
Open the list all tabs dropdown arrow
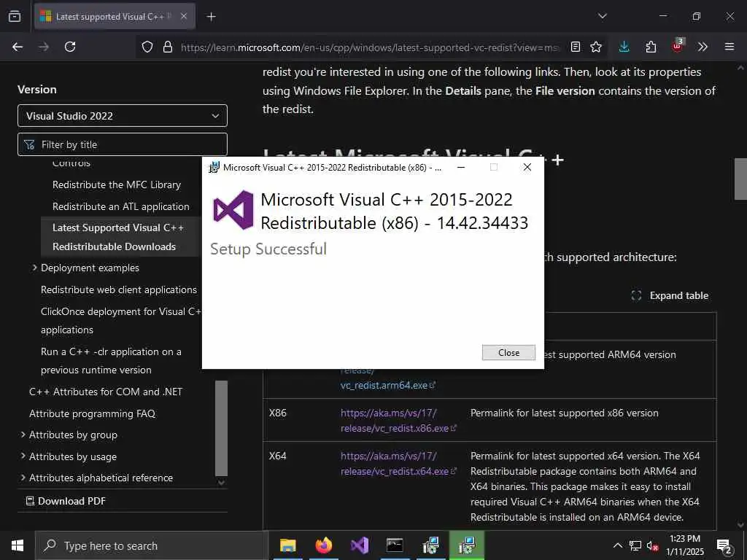602,16
